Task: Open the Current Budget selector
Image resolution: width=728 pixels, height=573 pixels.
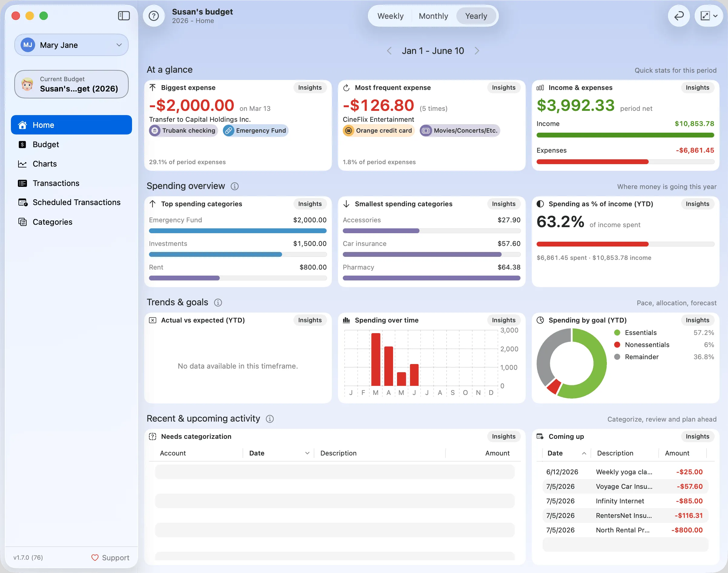Action: [71, 84]
